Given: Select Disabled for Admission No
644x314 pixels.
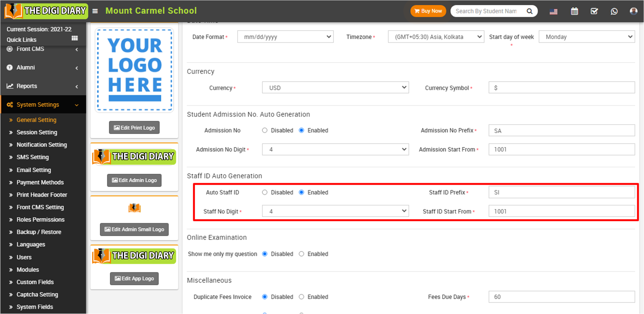Looking at the screenshot, I should click(x=265, y=130).
